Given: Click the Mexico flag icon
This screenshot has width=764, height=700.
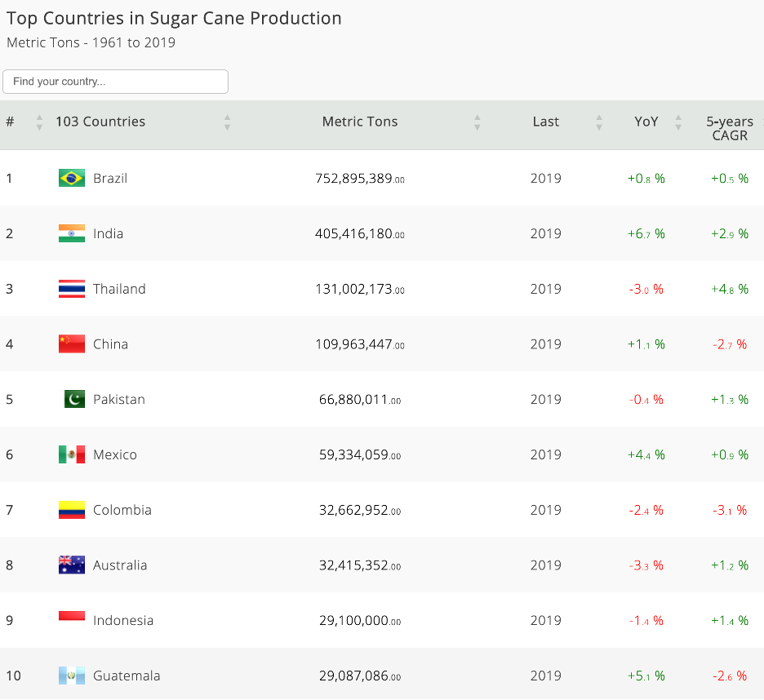Looking at the screenshot, I should [72, 454].
